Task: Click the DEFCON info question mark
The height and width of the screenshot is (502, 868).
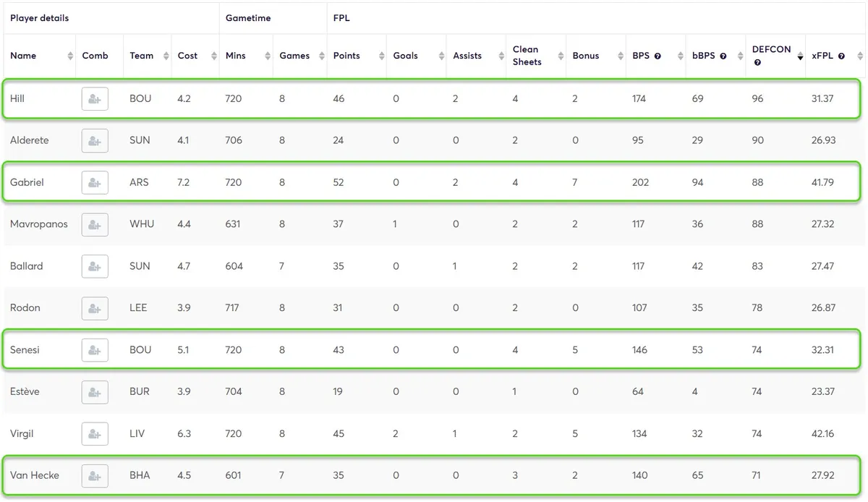Action: click(x=757, y=63)
